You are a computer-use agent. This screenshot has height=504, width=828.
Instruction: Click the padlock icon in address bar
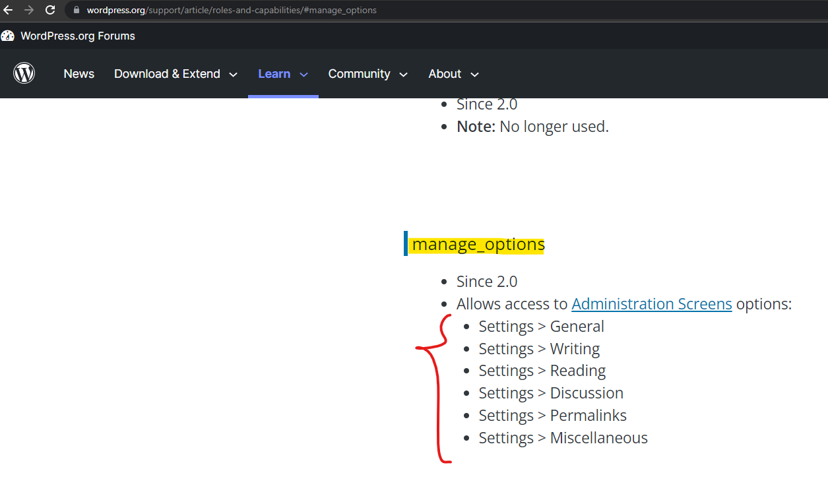coord(77,10)
